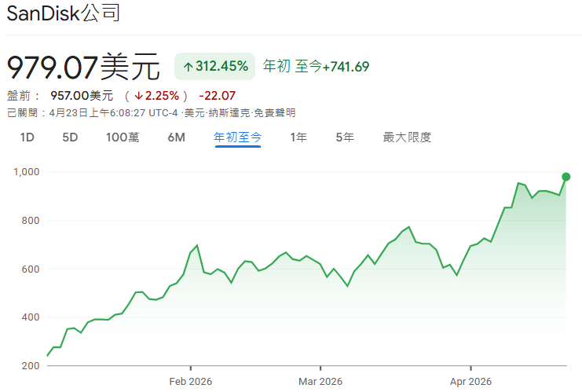Click the 年初 至今+741.69 change text
Viewport: 582px width, 392px height.
316,67
